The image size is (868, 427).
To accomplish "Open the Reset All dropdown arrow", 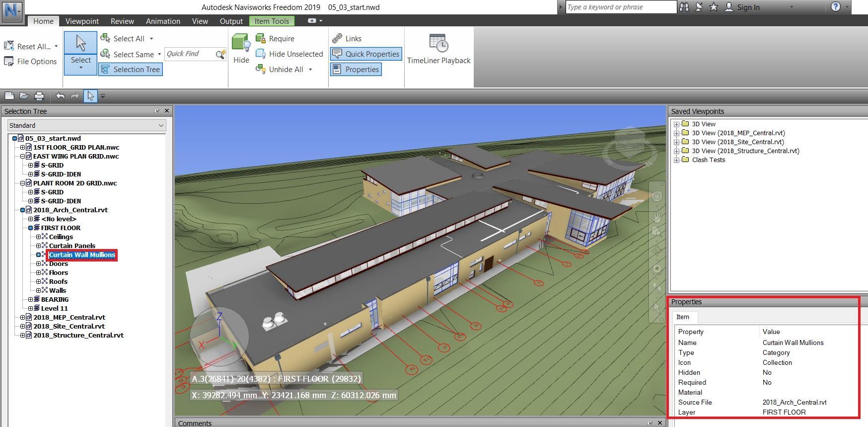I will tap(56, 46).
